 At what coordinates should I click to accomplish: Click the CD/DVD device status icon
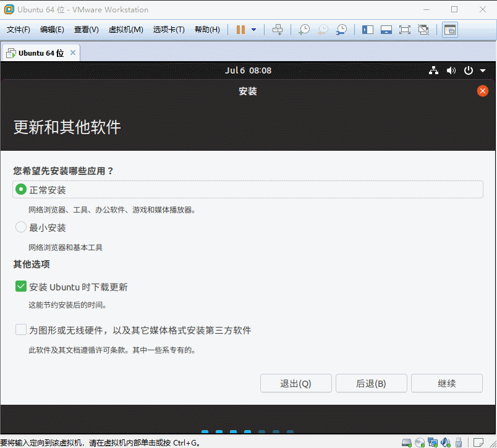pyautogui.click(x=420, y=442)
